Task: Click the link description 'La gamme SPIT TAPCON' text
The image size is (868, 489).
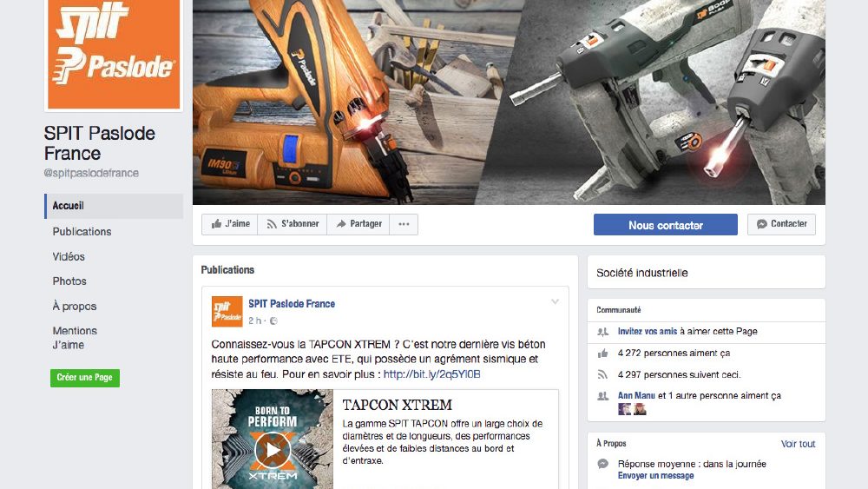Action: click(x=443, y=442)
